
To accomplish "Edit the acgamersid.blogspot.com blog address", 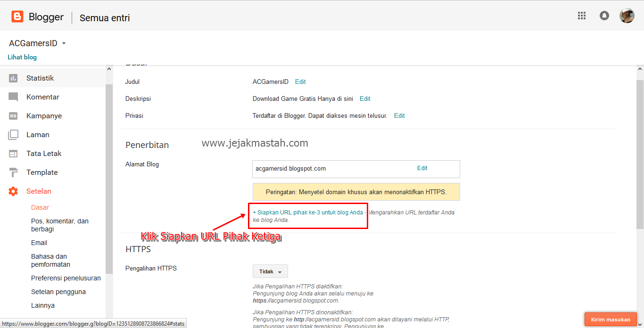I will (x=422, y=168).
